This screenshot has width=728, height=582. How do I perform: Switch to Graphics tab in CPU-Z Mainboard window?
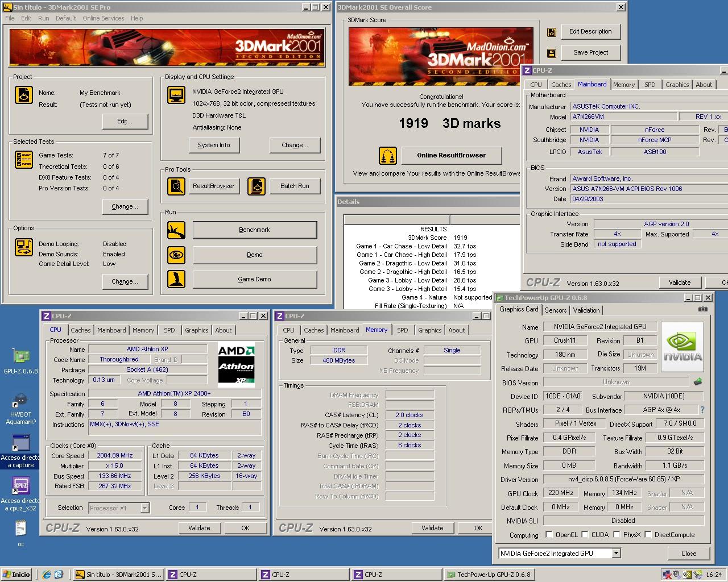coord(677,85)
